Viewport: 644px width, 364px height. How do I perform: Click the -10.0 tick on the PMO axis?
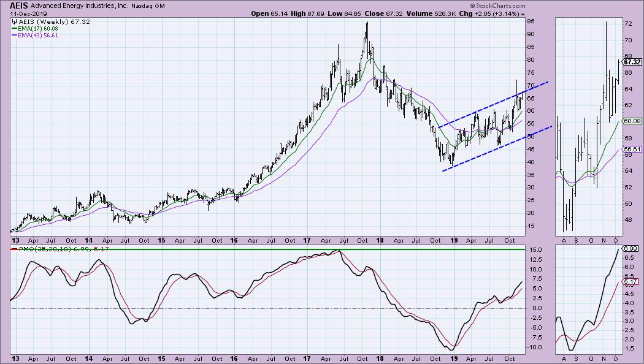pyautogui.click(x=534, y=347)
